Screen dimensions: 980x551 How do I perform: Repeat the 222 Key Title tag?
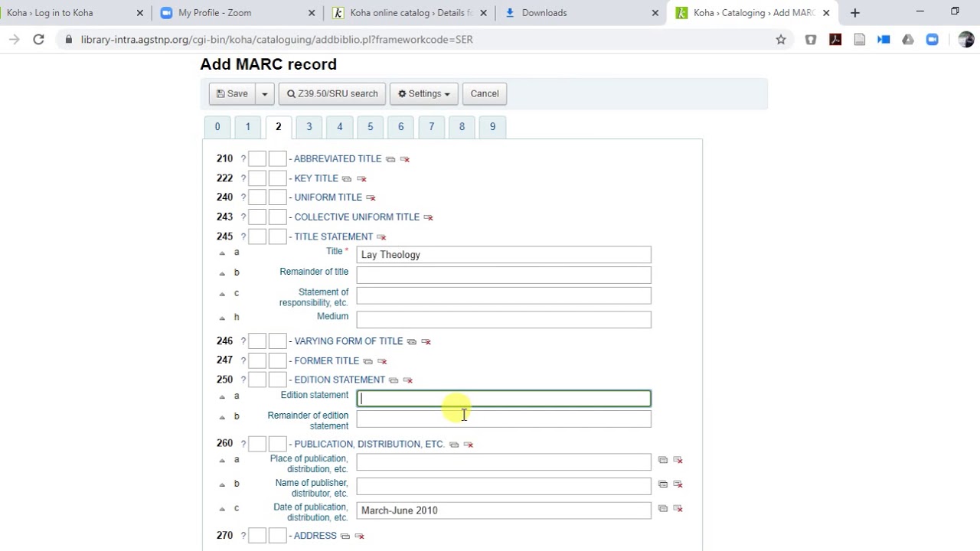click(x=347, y=179)
